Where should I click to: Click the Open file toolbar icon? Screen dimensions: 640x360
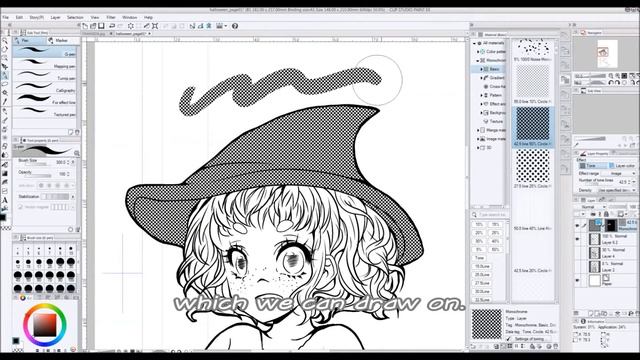pyautogui.click(x=93, y=26)
